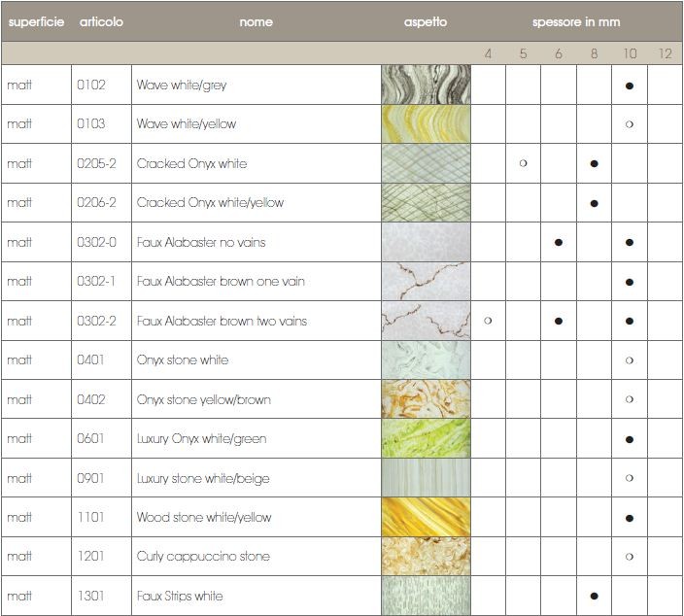The width and height of the screenshot is (684, 616).
Task: Click the Wave white/grey texture thumbnail
Action: click(426, 85)
